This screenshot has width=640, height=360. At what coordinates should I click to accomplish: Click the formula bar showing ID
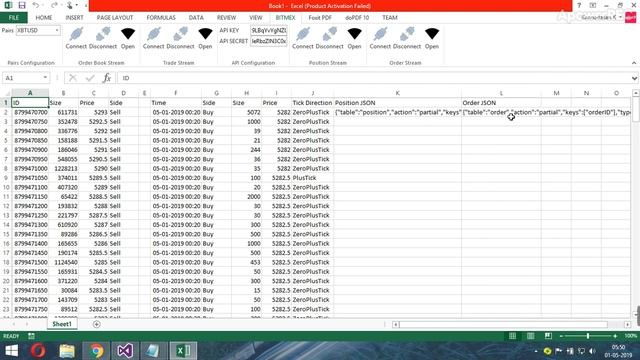373,78
